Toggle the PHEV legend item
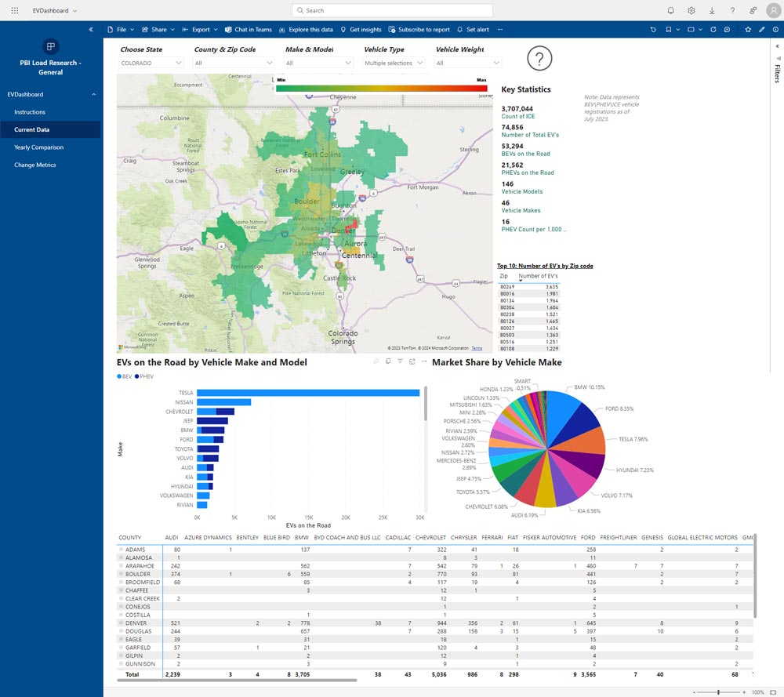Viewport: 784px width, 697px height. coord(144,376)
